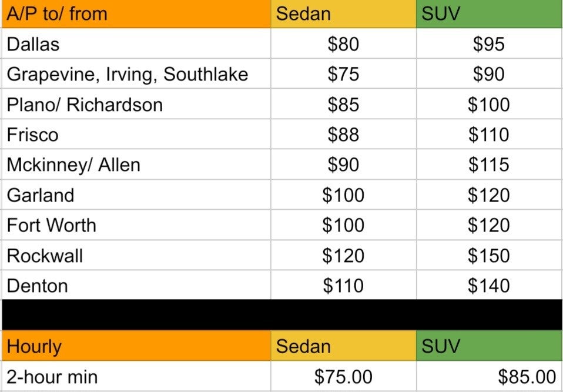Select the Frisco SUV price $110

coord(489,135)
